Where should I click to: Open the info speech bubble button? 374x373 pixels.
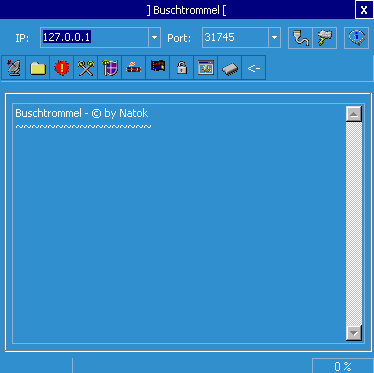point(356,38)
